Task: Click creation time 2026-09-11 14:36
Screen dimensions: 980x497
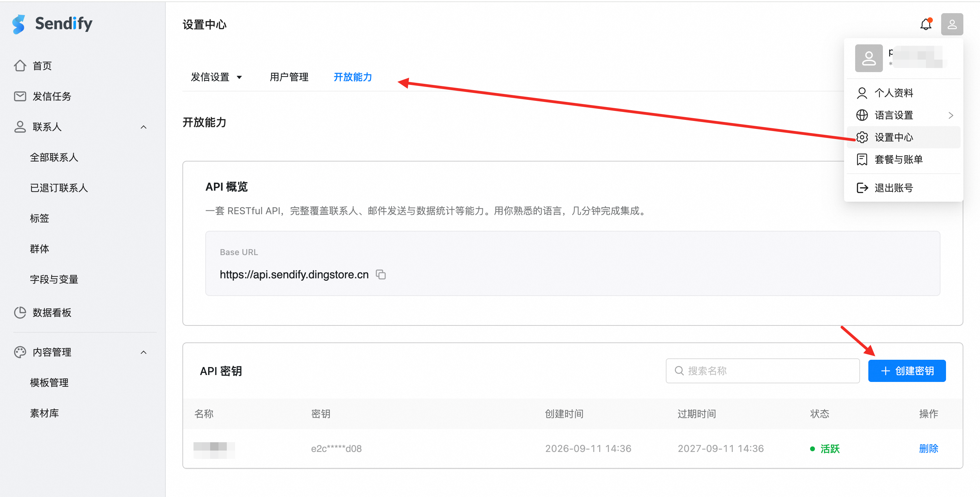Action: tap(588, 448)
